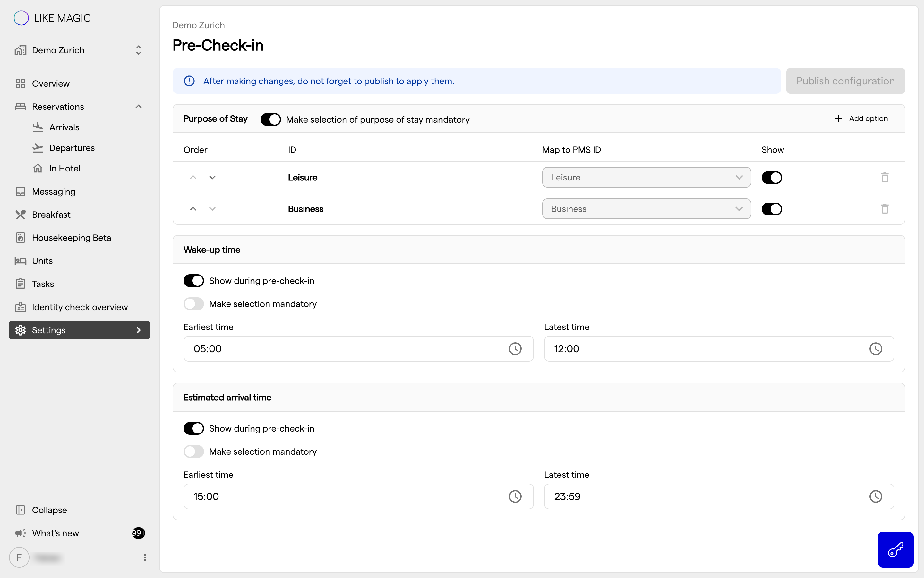Open clock picker for wake-up latest time
Screen dimensions: 924x578
[876, 349]
